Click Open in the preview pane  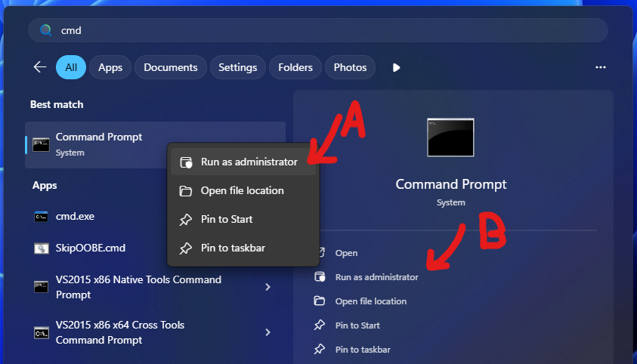click(346, 253)
